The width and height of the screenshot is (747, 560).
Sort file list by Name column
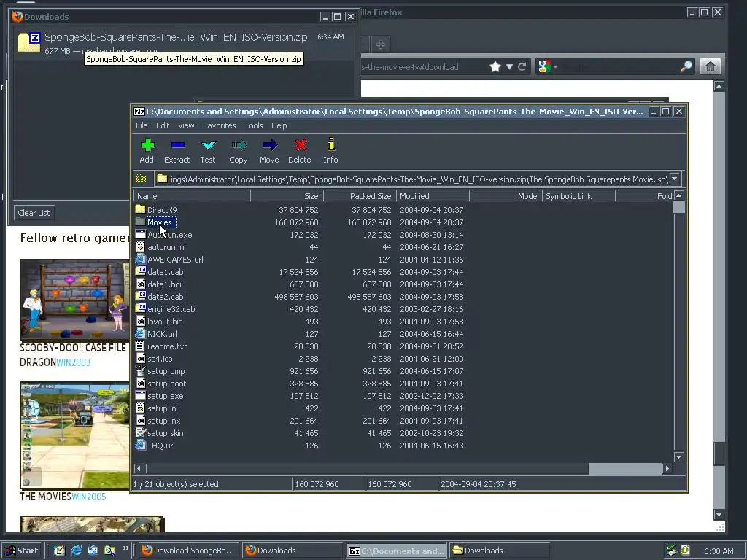192,196
